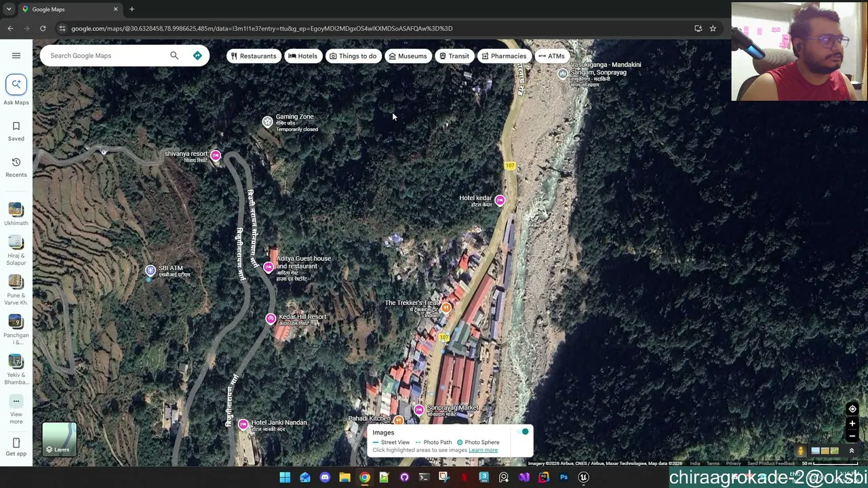Click Send Product Feedback link
Screen dimensions: 868x488
(771, 464)
